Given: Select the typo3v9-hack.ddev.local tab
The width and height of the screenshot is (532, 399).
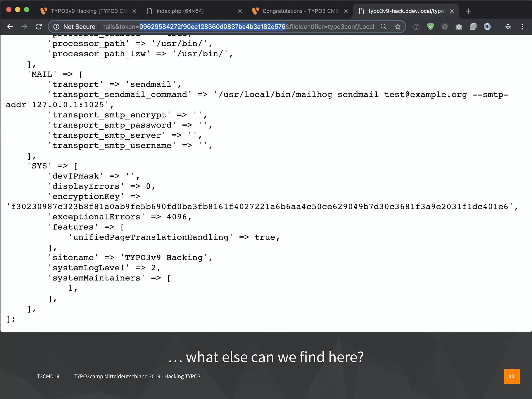Looking at the screenshot, I should 405,11.
